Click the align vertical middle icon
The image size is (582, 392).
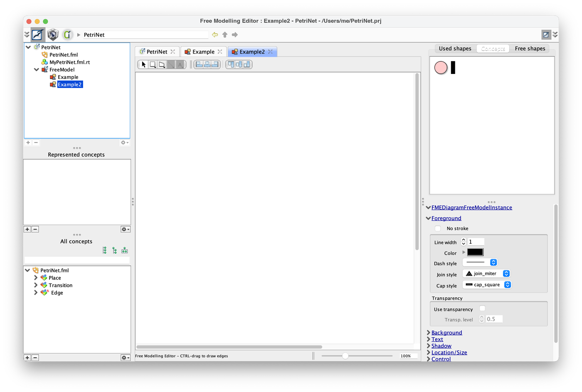[239, 64]
